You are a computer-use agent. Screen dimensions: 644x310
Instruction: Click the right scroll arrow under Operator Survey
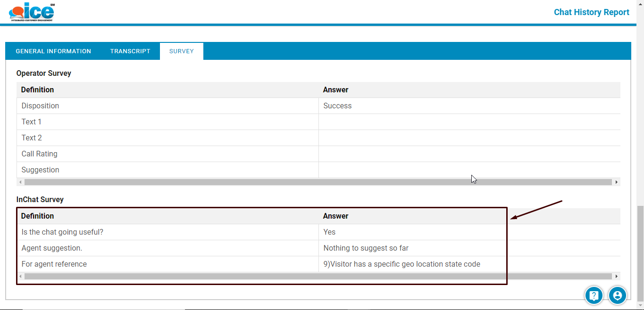tap(616, 182)
